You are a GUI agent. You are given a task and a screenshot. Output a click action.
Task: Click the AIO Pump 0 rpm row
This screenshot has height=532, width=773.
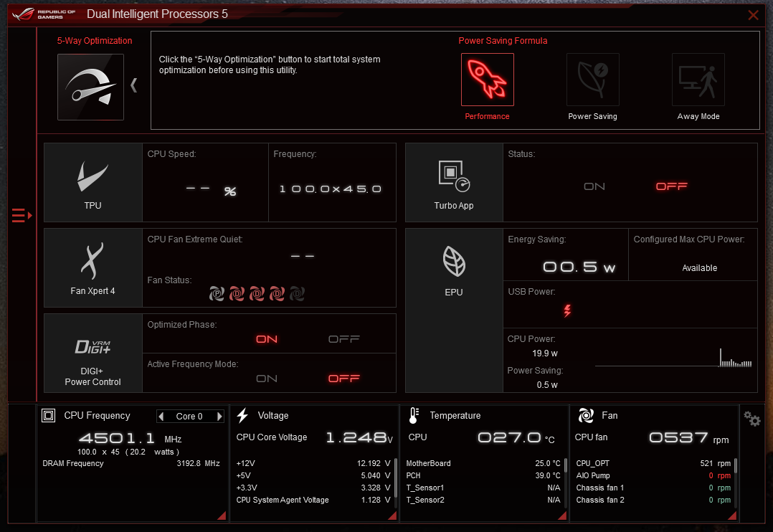pyautogui.click(x=653, y=476)
